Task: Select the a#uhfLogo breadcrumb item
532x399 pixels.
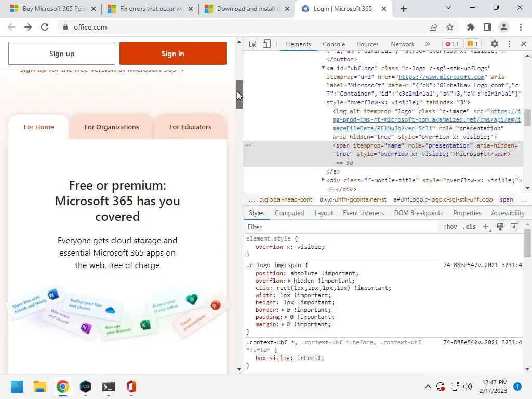Action: click(443, 200)
